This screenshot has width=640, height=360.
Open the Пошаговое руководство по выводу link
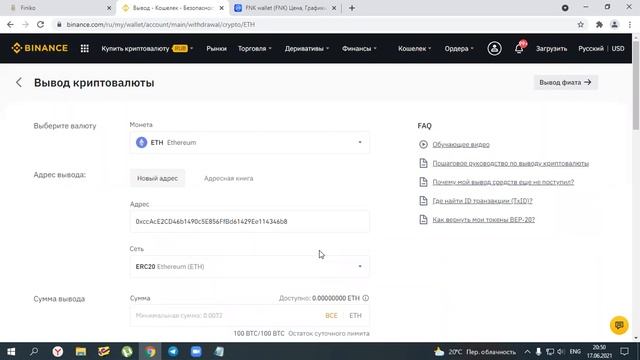(511, 163)
